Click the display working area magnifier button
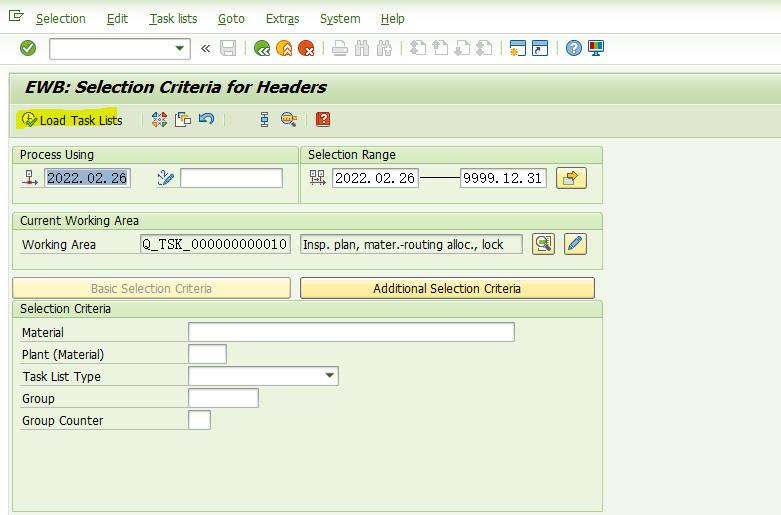The image size is (781, 515). tap(543, 244)
